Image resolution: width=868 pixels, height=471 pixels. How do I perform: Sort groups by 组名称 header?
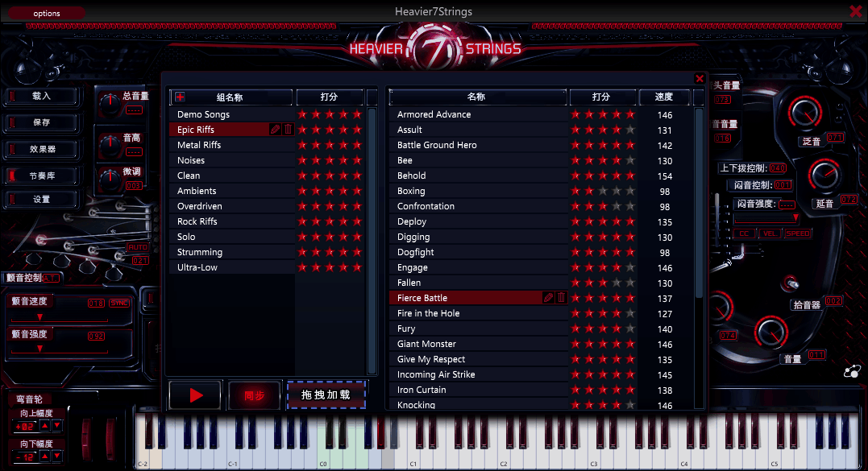coord(230,97)
